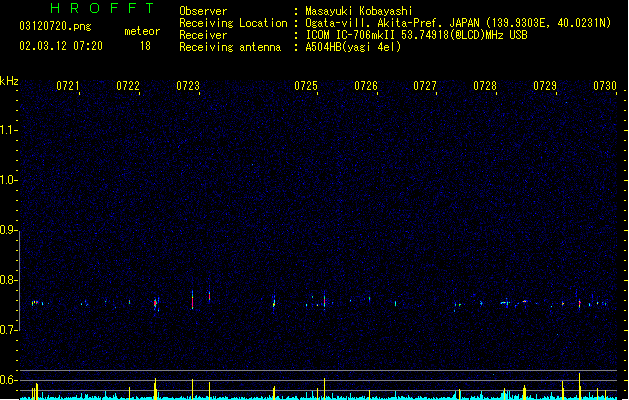Click the date stamp 02.03.12 07:20
Viewport: 629px width, 400px height.
click(61, 46)
